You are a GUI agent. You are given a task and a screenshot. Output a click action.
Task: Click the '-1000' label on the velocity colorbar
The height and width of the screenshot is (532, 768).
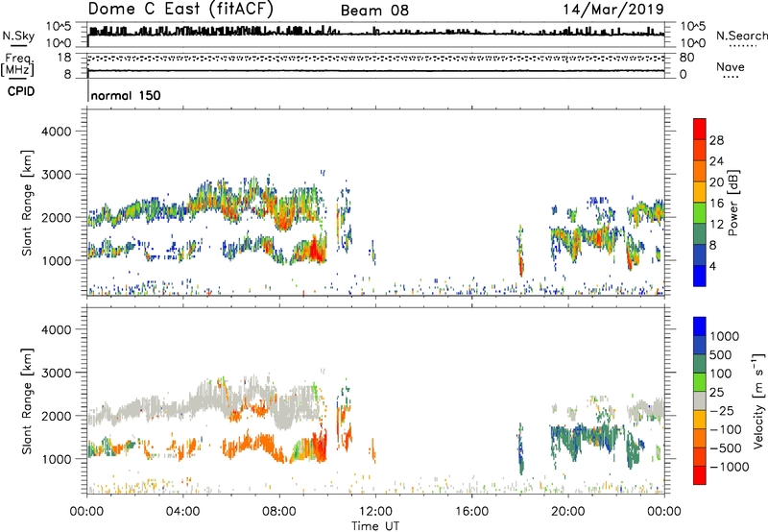[729, 467]
